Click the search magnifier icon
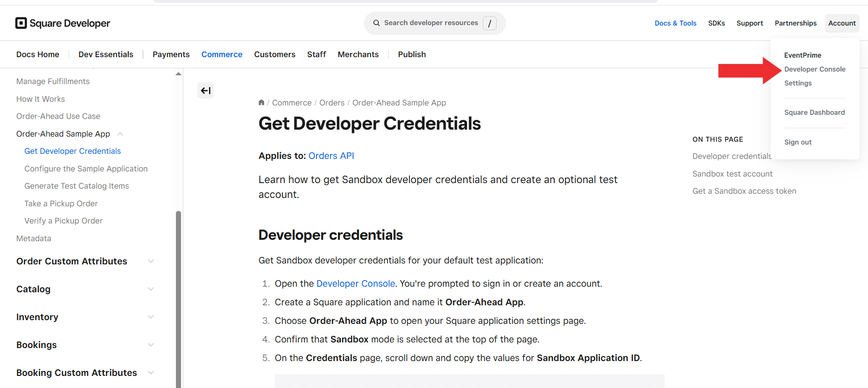 pos(376,23)
